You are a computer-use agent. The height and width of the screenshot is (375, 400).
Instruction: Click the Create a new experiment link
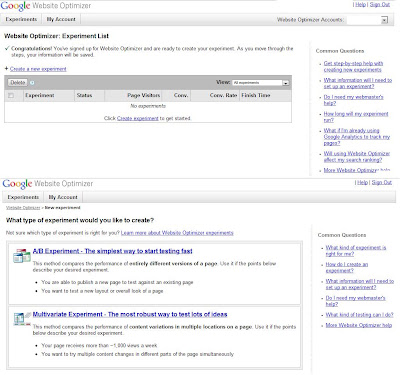pos(38,69)
